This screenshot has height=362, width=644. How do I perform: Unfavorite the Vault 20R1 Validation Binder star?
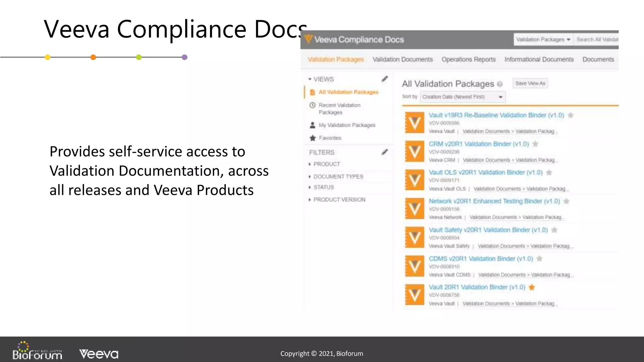point(532,287)
